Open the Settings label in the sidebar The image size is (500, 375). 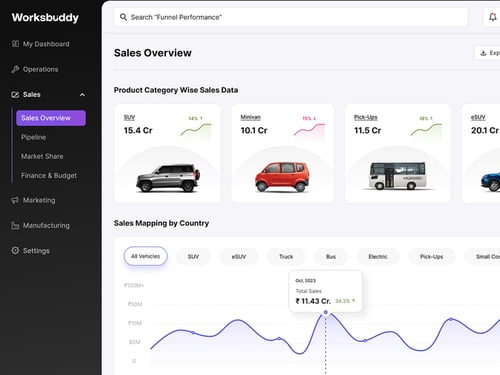36,251
